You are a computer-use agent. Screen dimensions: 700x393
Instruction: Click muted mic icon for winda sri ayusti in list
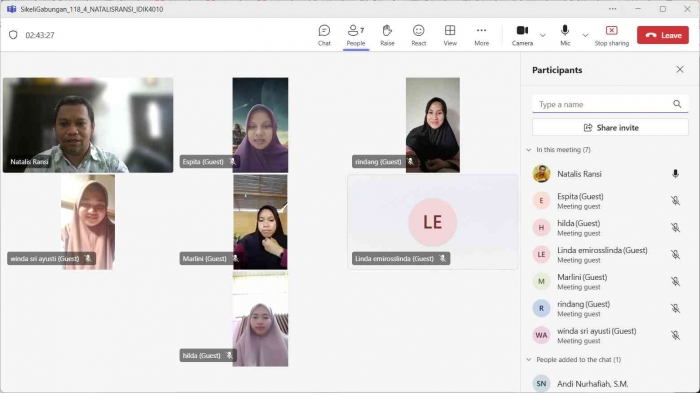tap(675, 335)
